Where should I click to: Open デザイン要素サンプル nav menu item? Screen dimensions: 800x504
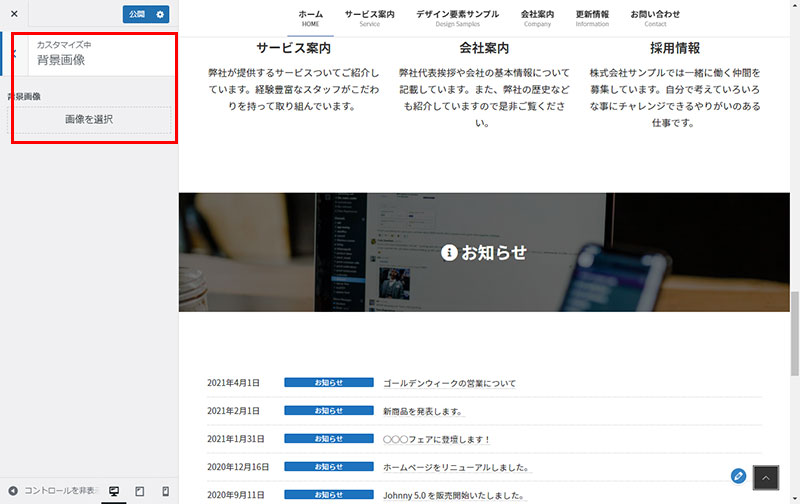point(457,17)
